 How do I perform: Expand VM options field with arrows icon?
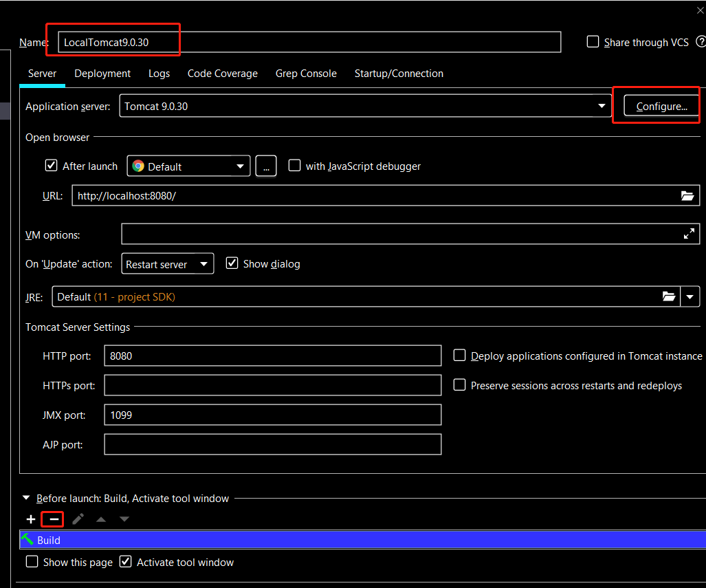[689, 234]
